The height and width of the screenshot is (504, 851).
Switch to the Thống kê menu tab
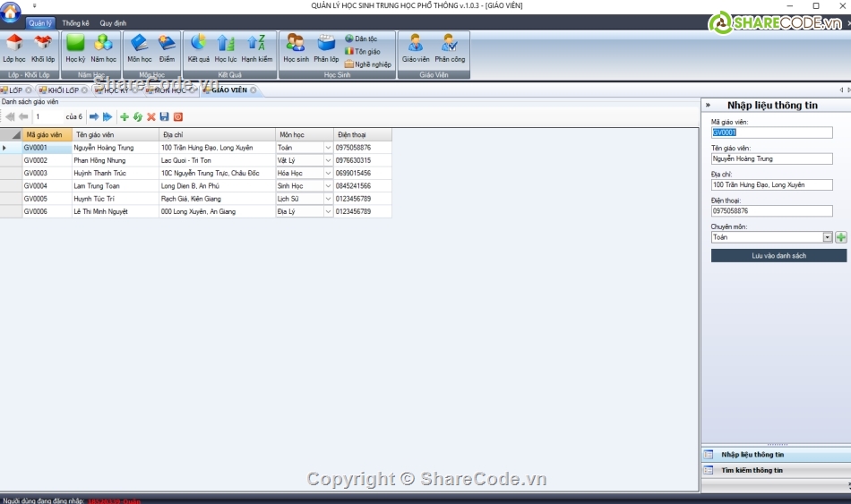point(75,22)
